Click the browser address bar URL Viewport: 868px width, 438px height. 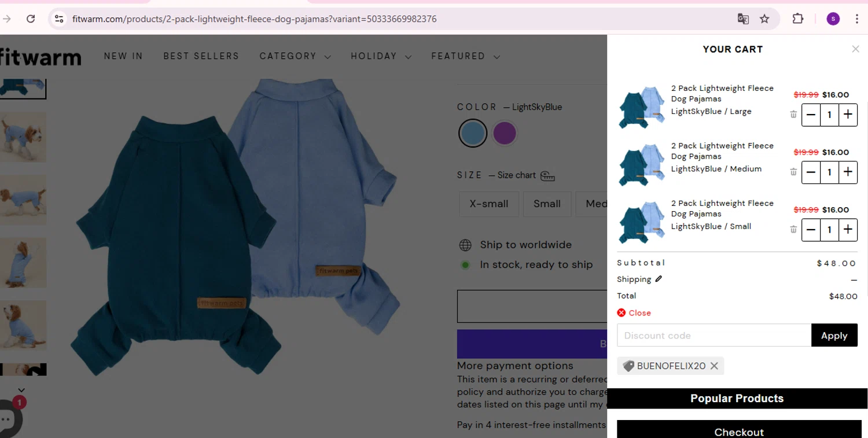pos(255,19)
